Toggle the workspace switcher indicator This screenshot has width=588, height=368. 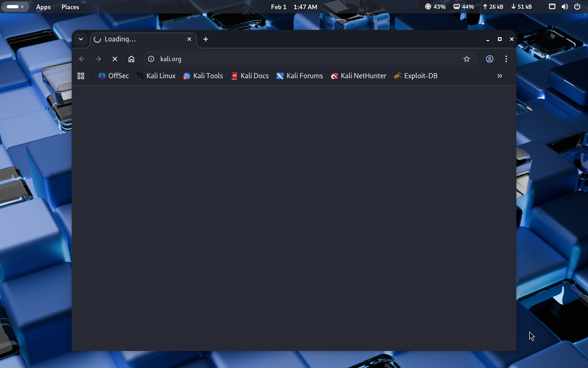(x=15, y=7)
